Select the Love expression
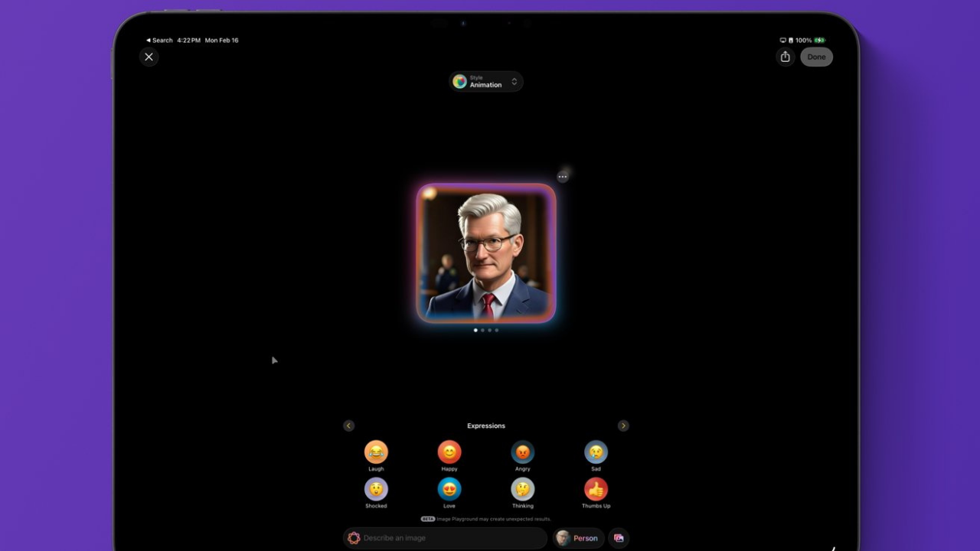 449,490
